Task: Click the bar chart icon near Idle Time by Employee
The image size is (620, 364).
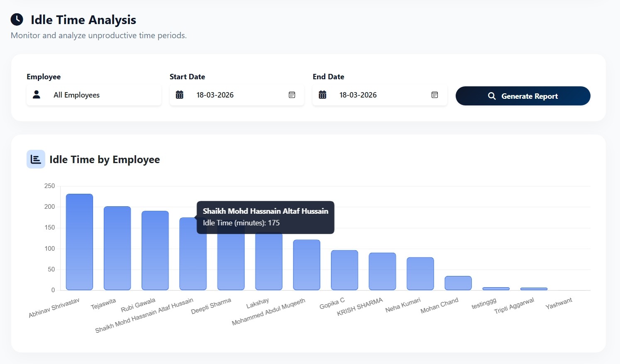Action: (36, 159)
